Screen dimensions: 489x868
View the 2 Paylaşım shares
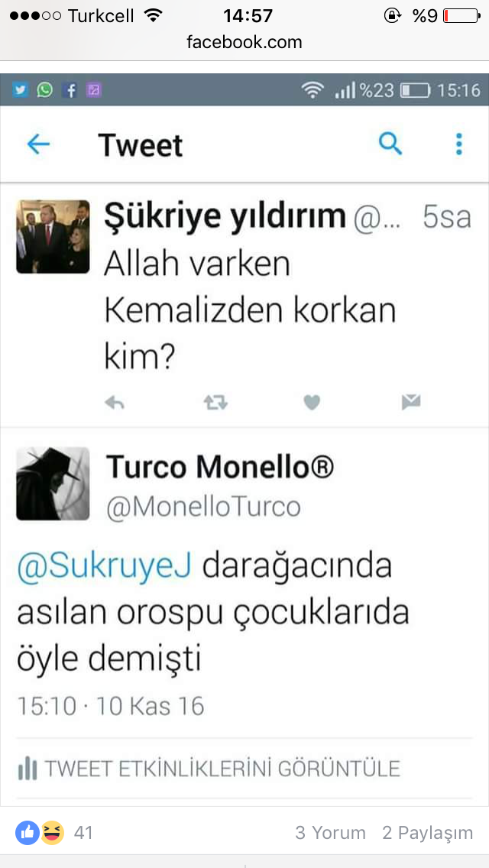[428, 833]
